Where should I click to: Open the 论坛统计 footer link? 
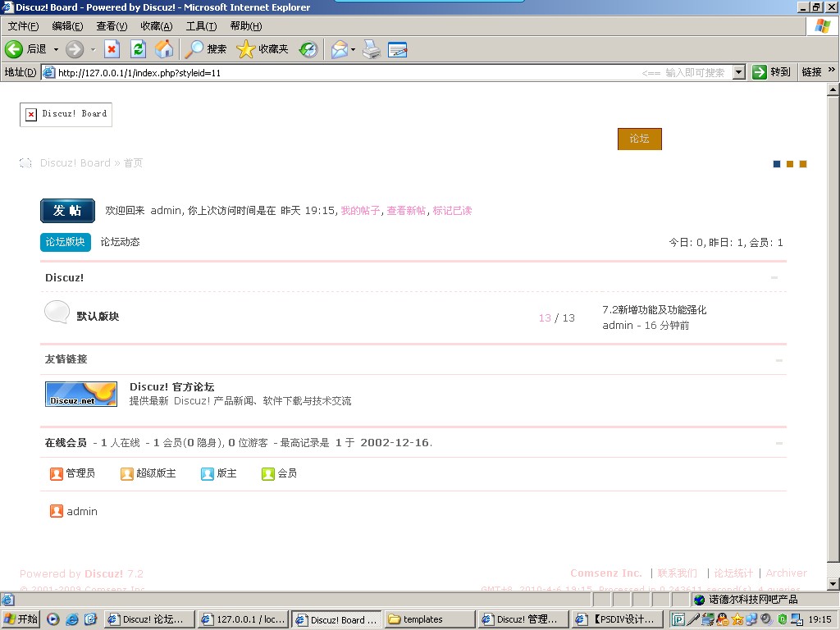pyautogui.click(x=733, y=573)
